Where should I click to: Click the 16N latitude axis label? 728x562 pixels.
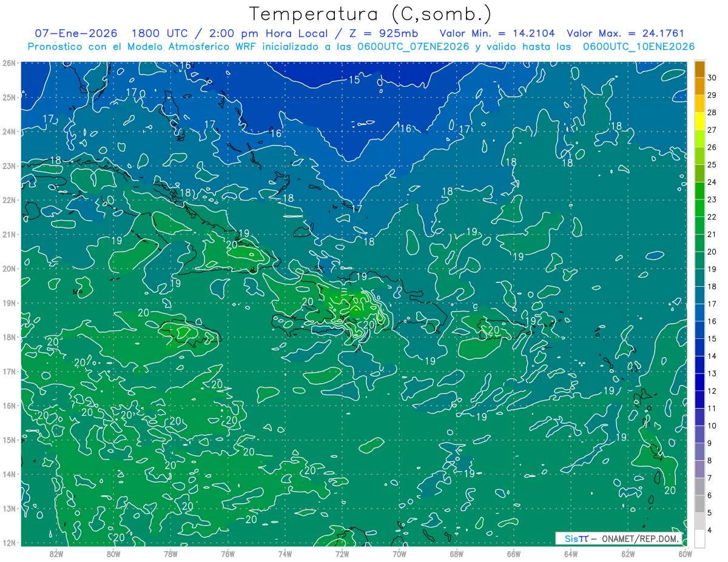click(x=8, y=406)
